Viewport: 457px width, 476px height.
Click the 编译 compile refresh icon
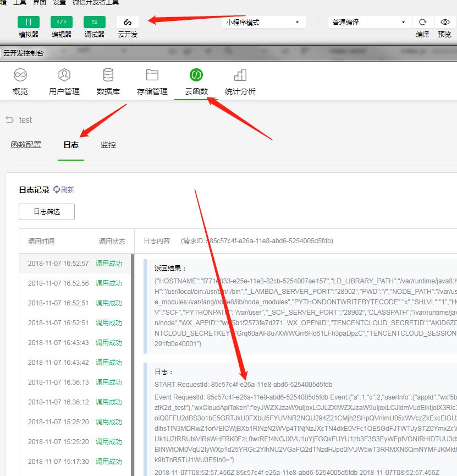(422, 22)
